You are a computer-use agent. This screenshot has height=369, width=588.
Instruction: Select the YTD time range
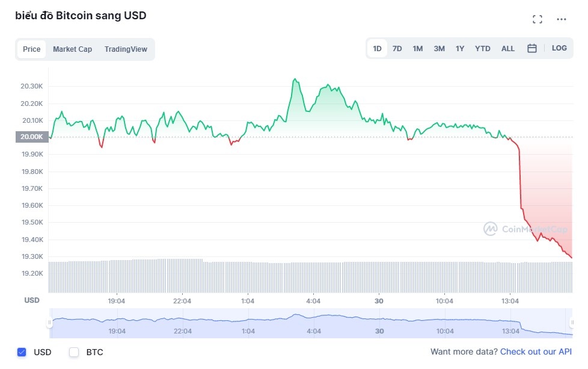(482, 48)
